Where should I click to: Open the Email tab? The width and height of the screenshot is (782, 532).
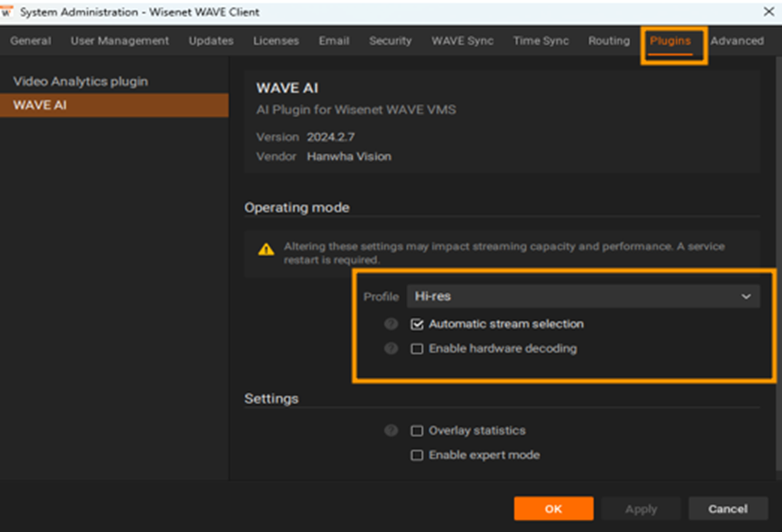click(x=334, y=41)
